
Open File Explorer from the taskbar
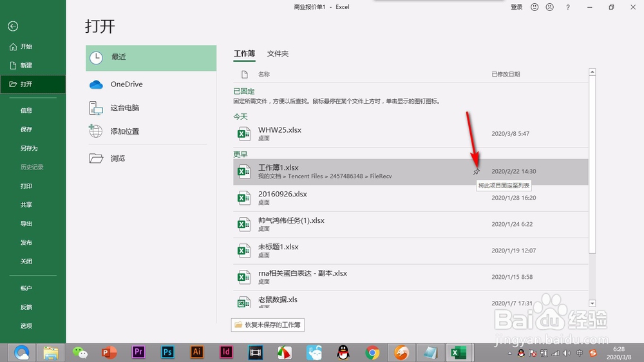point(51,352)
